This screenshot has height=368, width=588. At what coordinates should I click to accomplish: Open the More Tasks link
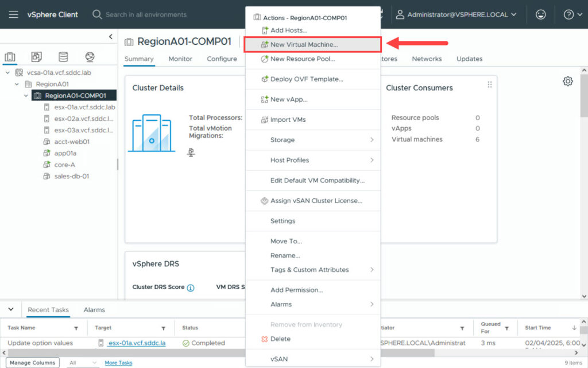click(x=118, y=363)
